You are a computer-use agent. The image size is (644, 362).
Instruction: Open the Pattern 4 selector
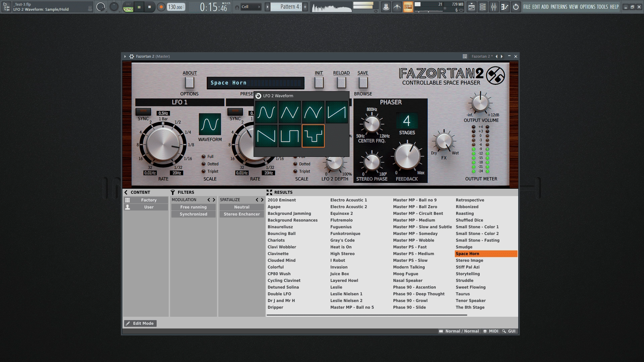tap(286, 7)
